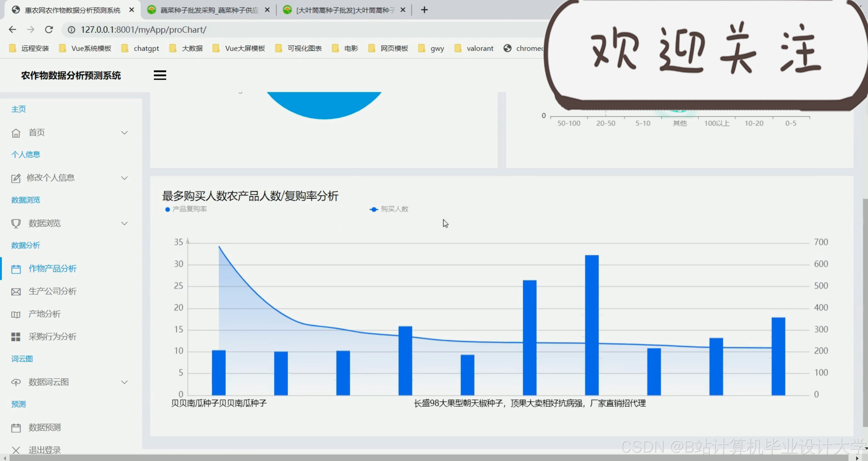This screenshot has height=461, width=868.
Task: Expand 修改个人信息 chevron
Action: click(x=124, y=178)
